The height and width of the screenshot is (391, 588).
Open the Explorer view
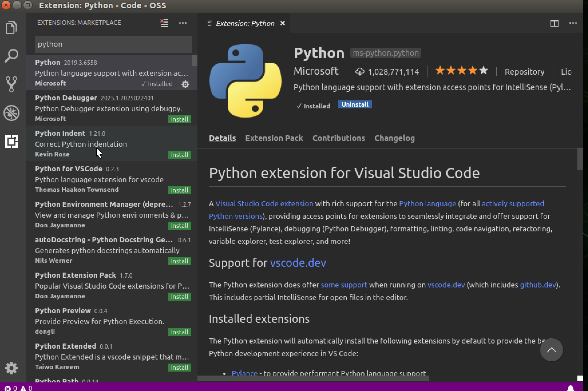click(x=11, y=27)
